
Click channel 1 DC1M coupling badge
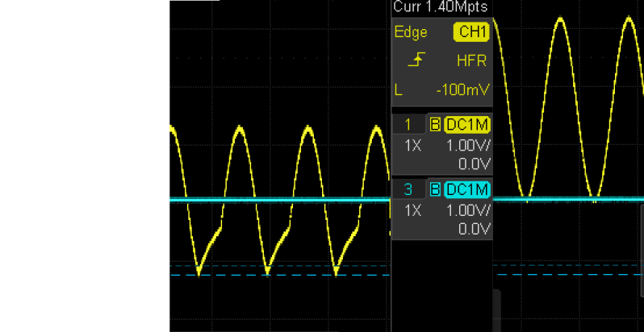[x=467, y=125]
